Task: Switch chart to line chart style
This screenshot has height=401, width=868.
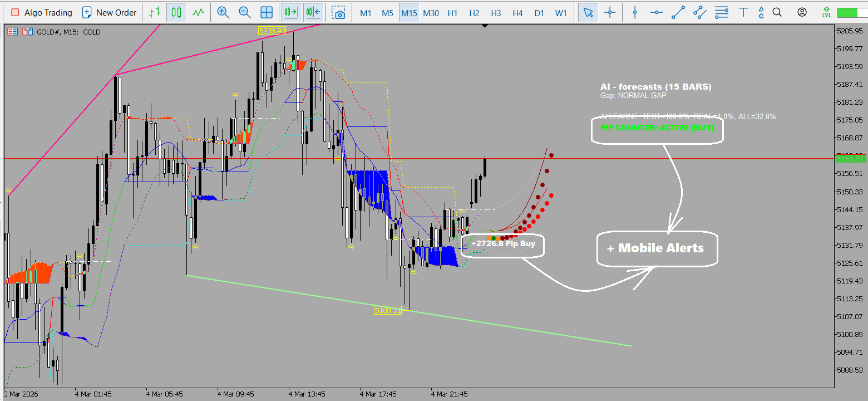Action: click(x=198, y=12)
